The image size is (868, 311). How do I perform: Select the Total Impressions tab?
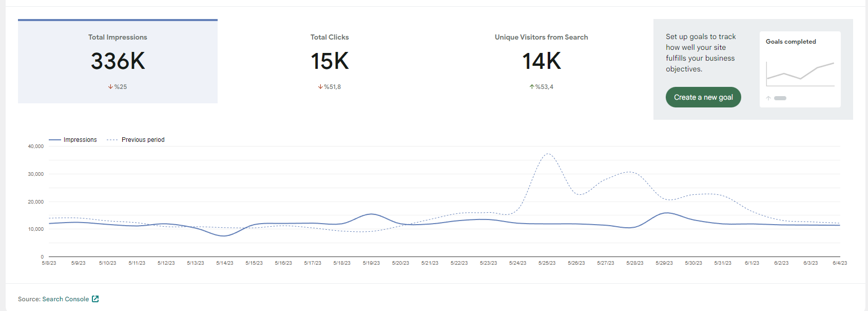pos(118,61)
